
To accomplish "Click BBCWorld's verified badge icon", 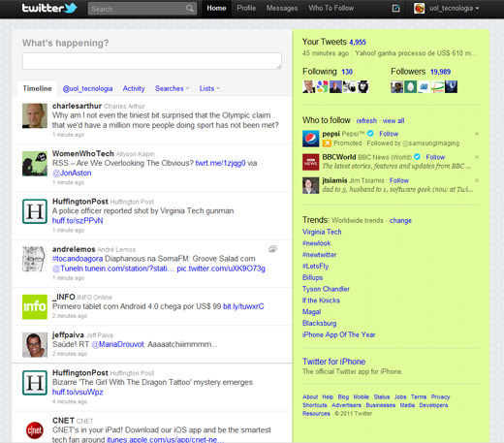I will pos(417,157).
